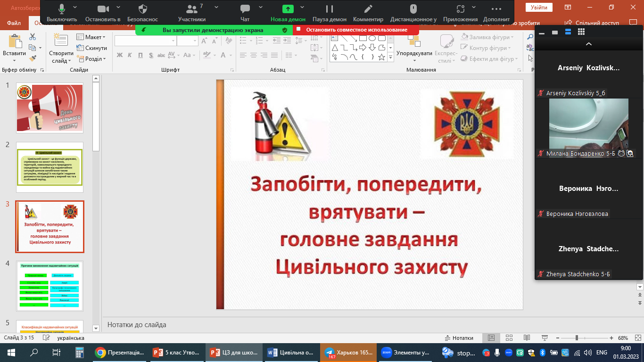The width and height of the screenshot is (644, 362).
Task: Open Контур фігури outline dropdown
Action: click(486, 48)
